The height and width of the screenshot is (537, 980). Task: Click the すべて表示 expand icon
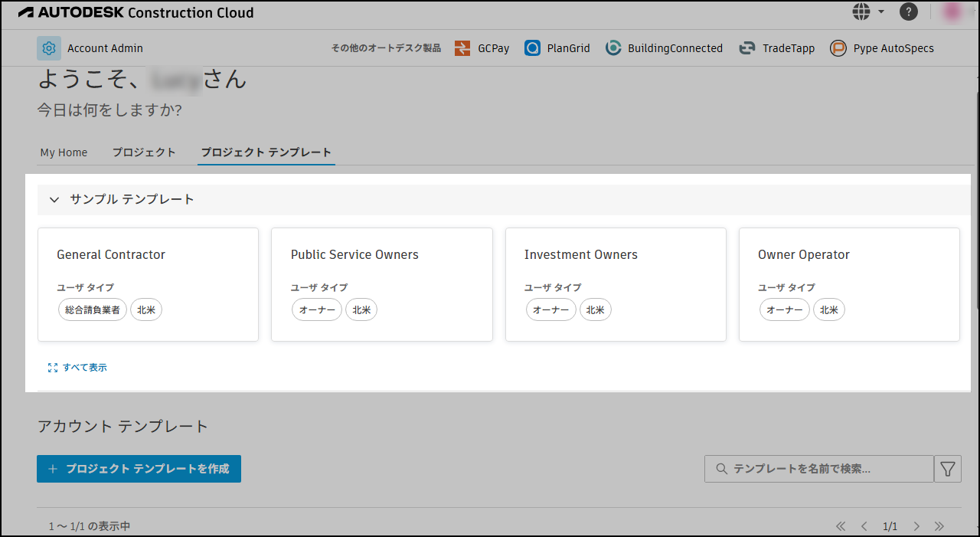point(53,368)
